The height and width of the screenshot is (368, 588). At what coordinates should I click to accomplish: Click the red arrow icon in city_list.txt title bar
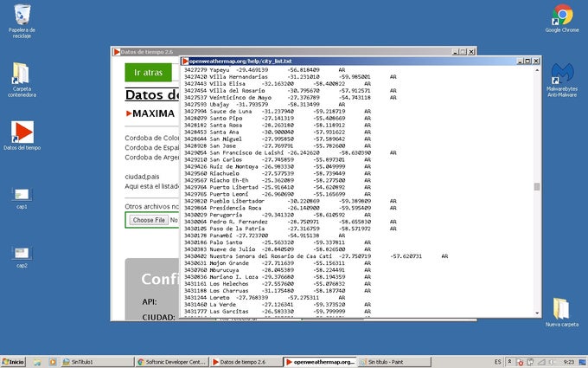coord(185,61)
